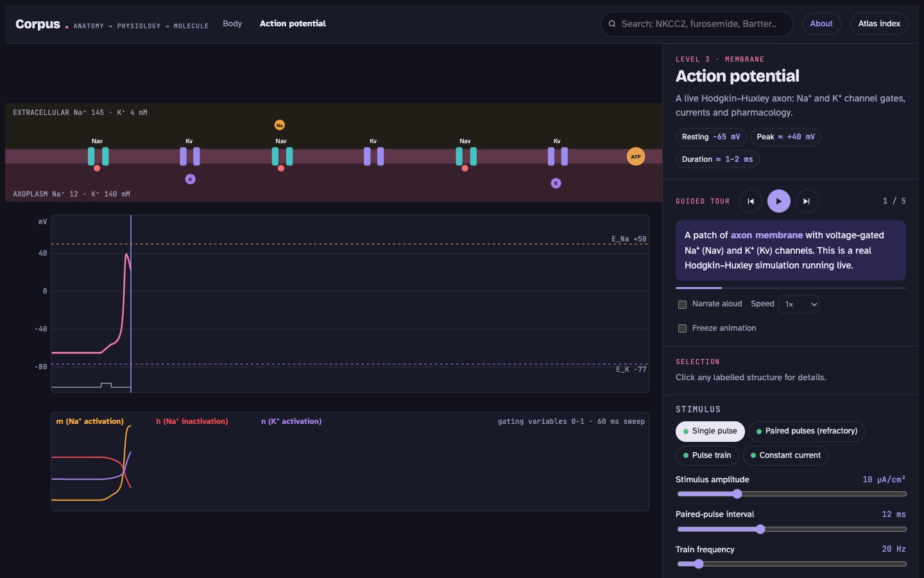
Task: Open the Body breadcrumb
Action: [232, 24]
